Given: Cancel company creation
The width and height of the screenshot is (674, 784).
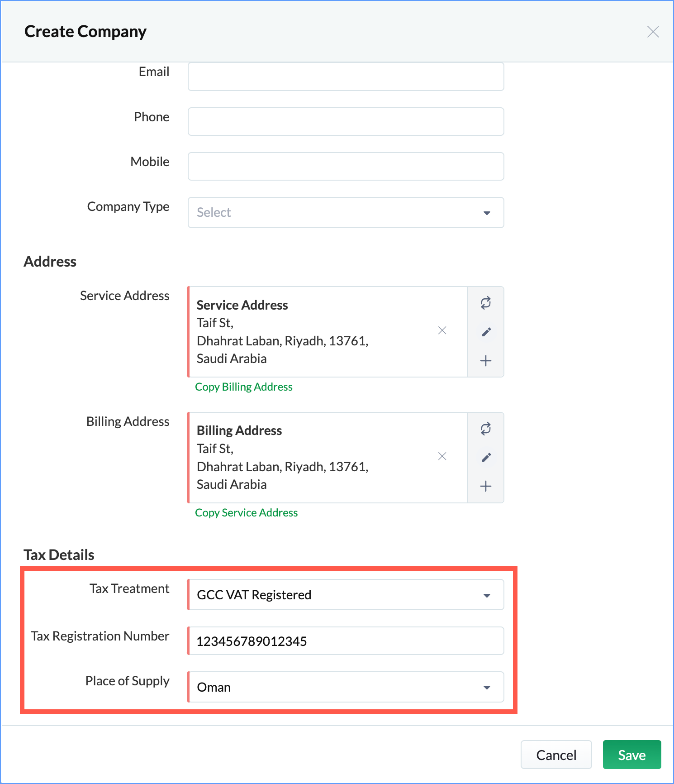Looking at the screenshot, I should coord(556,755).
